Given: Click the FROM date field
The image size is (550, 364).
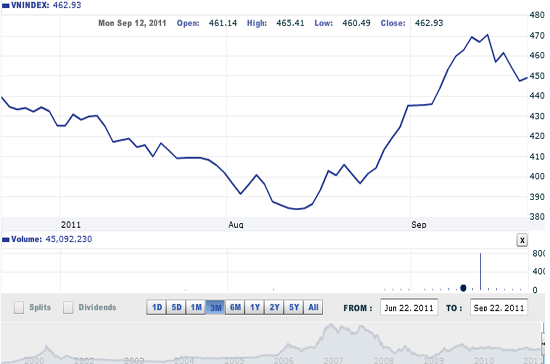Looking at the screenshot, I should [x=409, y=308].
